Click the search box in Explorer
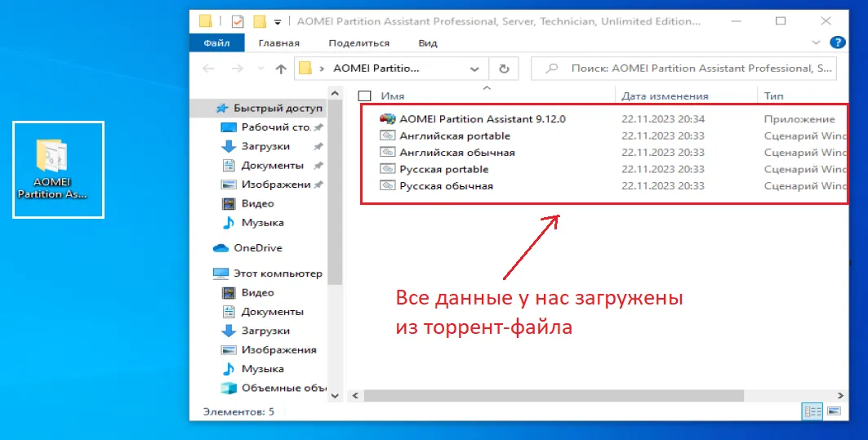The width and height of the screenshot is (868, 440). [x=683, y=69]
